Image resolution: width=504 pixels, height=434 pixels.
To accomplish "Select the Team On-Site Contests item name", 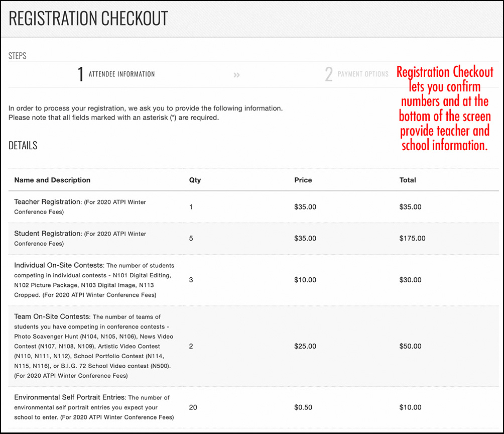I will click(x=52, y=316).
